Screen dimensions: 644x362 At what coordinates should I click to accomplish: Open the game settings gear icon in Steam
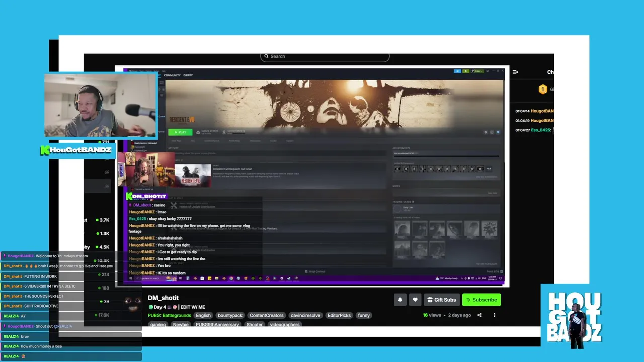(486, 132)
